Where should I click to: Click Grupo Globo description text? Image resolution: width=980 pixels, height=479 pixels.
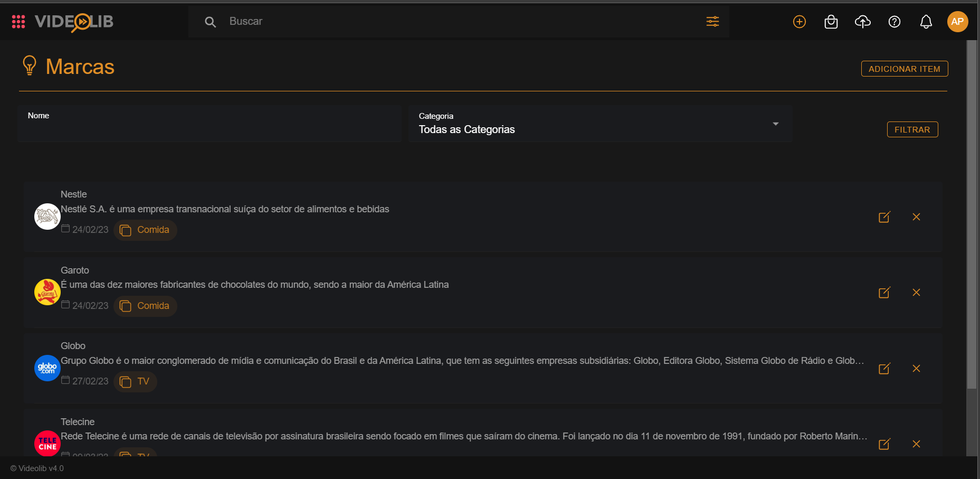pos(462,361)
